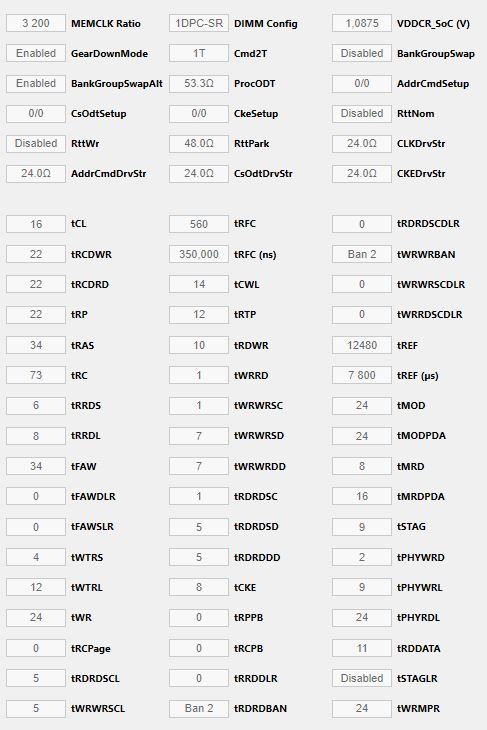The height and width of the screenshot is (730, 487).
Task: Click the RttPark 48.0Ω field
Action: (199, 143)
